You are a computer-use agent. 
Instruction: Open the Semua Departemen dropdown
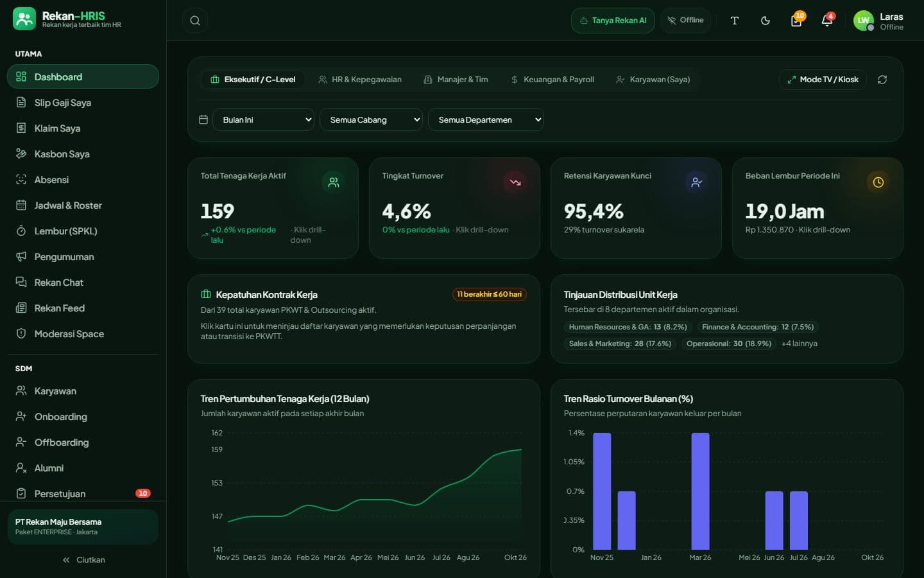pyautogui.click(x=486, y=119)
